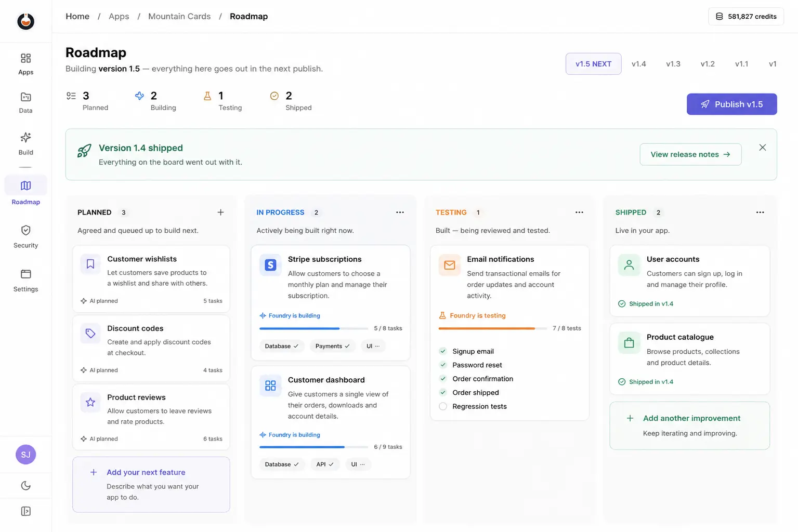Go to Data in the sidebar

point(25,103)
